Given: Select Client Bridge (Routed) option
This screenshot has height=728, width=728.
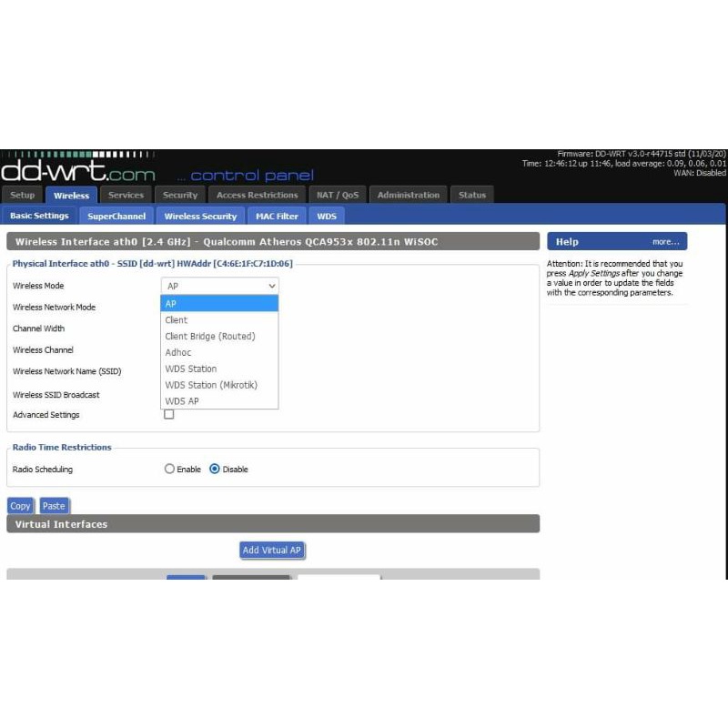Looking at the screenshot, I should [219, 336].
